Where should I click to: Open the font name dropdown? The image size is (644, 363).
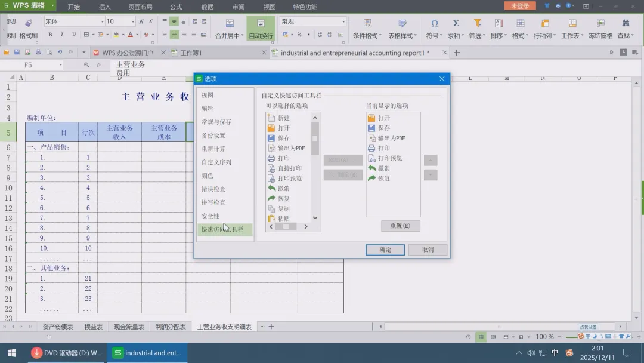(103, 21)
